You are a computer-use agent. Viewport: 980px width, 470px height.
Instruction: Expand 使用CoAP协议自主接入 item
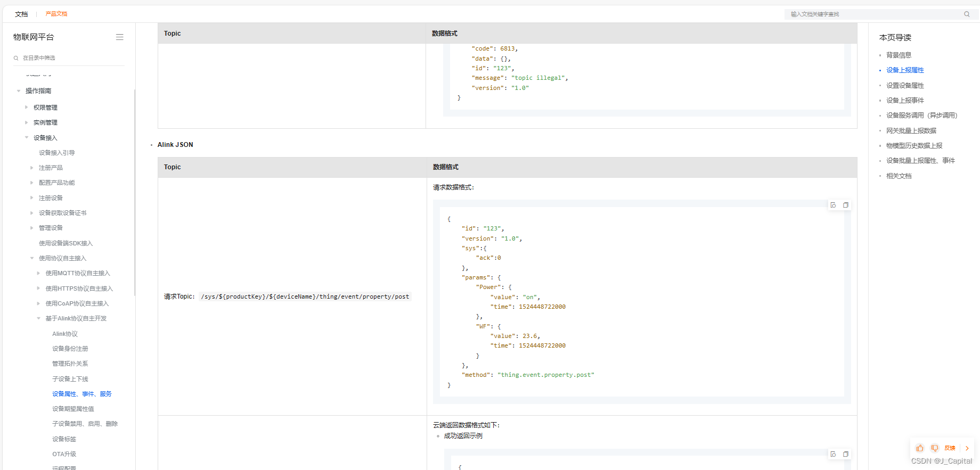[x=38, y=303]
